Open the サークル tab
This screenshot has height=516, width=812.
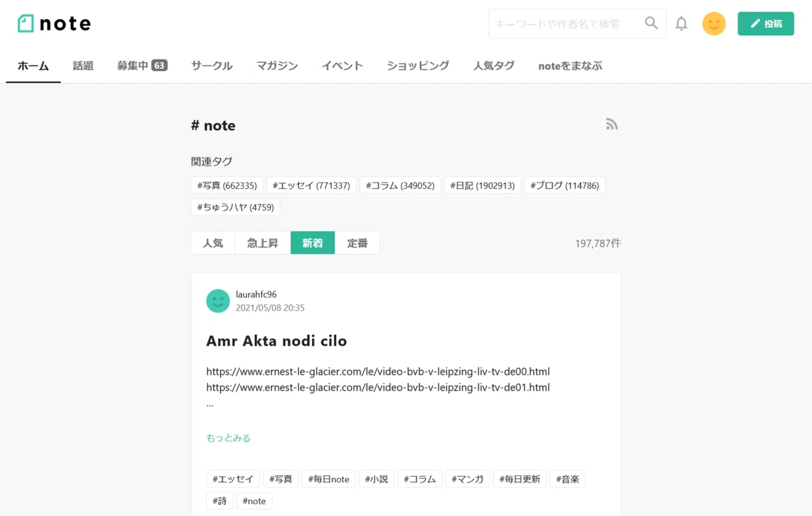212,66
